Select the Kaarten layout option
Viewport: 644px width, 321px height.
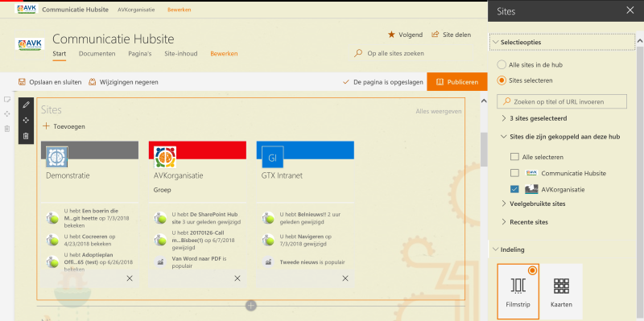click(561, 291)
